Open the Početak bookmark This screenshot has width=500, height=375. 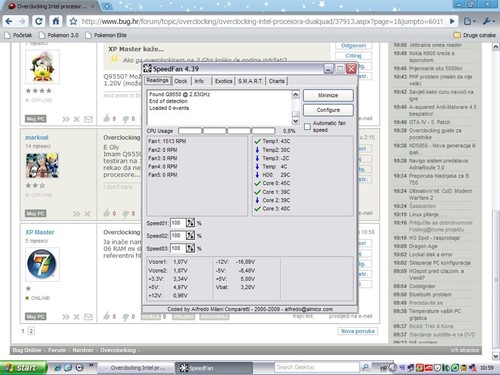19,35
